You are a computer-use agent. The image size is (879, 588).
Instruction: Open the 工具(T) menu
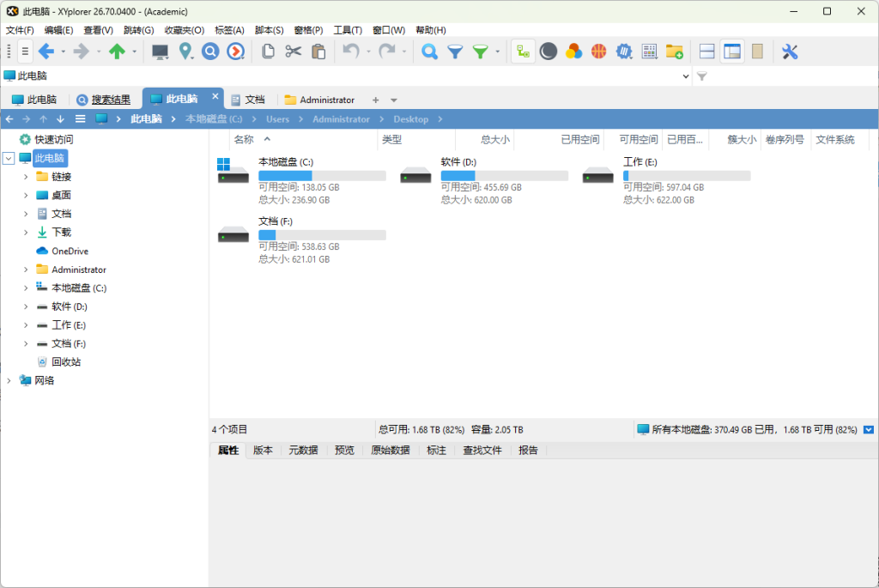click(348, 30)
